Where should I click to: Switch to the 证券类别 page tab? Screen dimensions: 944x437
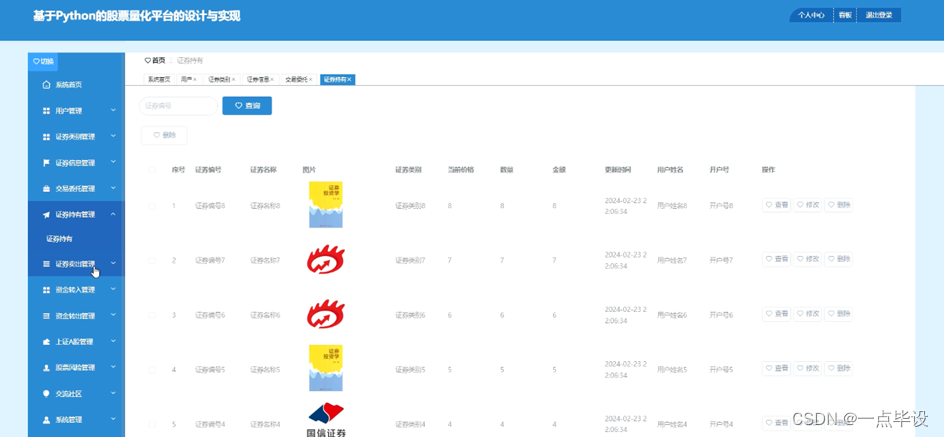(220, 79)
